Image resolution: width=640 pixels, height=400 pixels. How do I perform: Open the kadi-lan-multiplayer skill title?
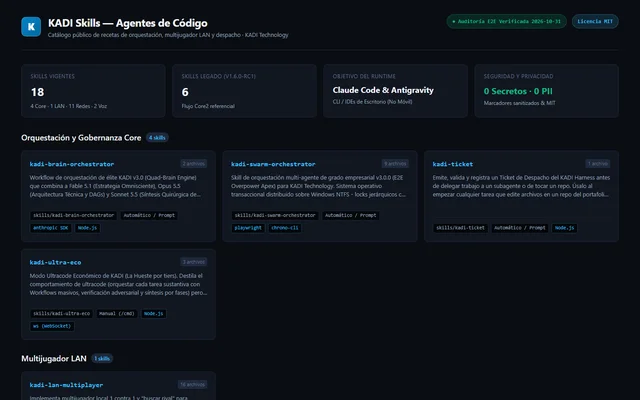click(66, 385)
